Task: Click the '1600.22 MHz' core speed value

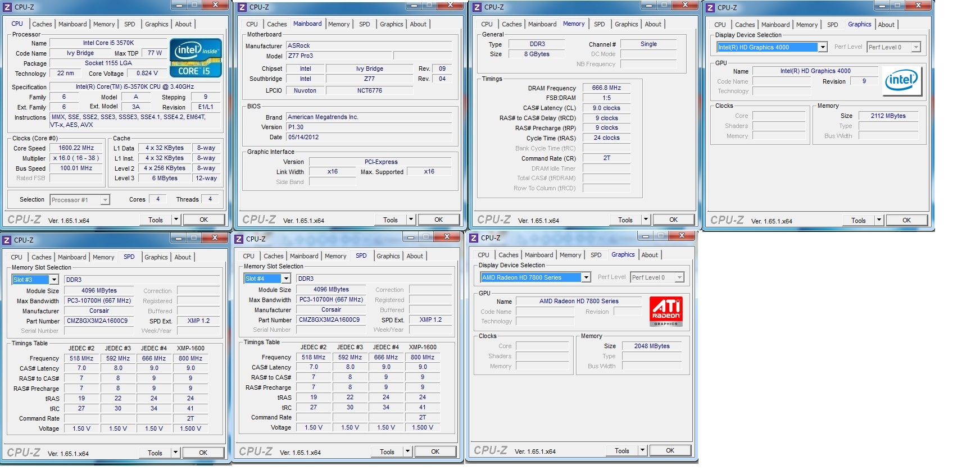Action: click(x=76, y=148)
